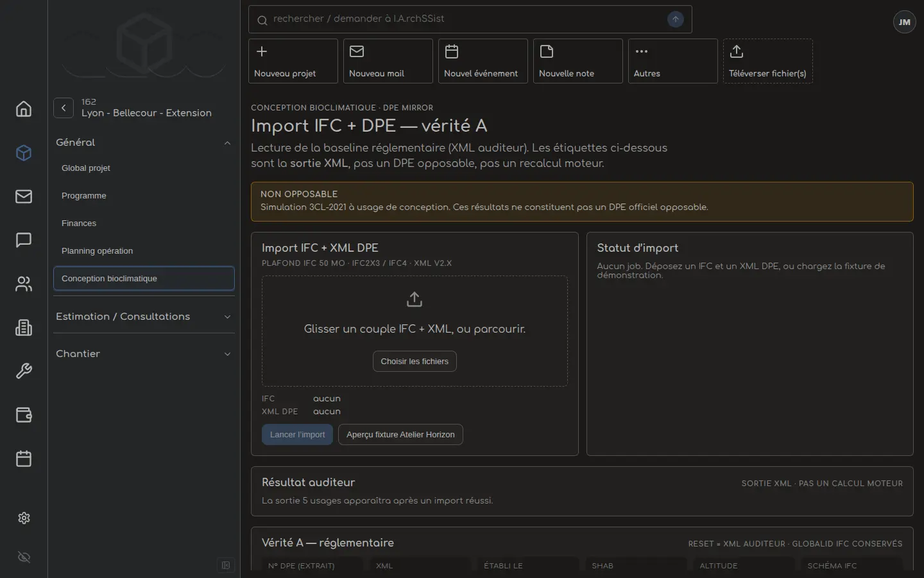Click the 'Statut d'import' heading
Image resolution: width=924 pixels, height=578 pixels.
point(637,248)
